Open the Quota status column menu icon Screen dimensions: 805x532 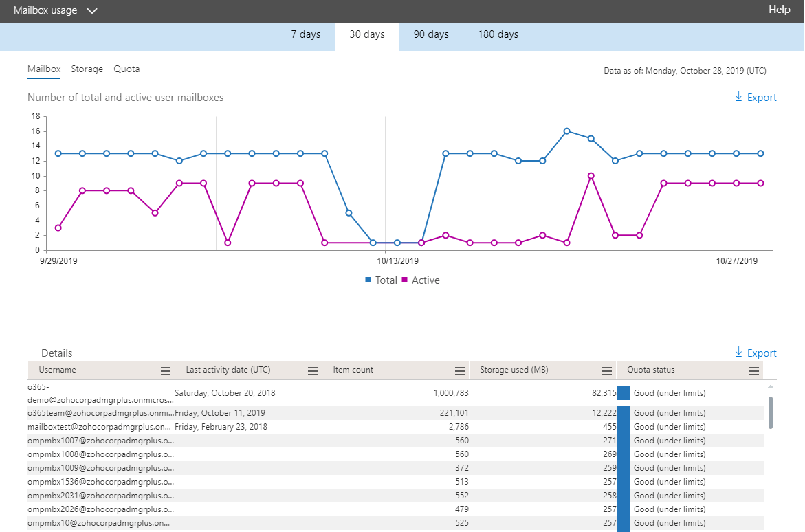pyautogui.click(x=754, y=370)
